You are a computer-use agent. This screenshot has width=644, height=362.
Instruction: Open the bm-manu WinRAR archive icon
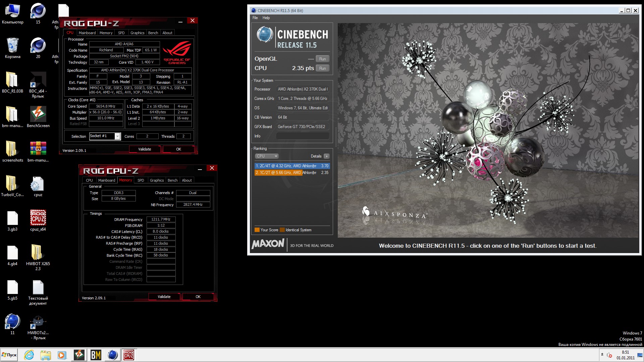coord(38,152)
